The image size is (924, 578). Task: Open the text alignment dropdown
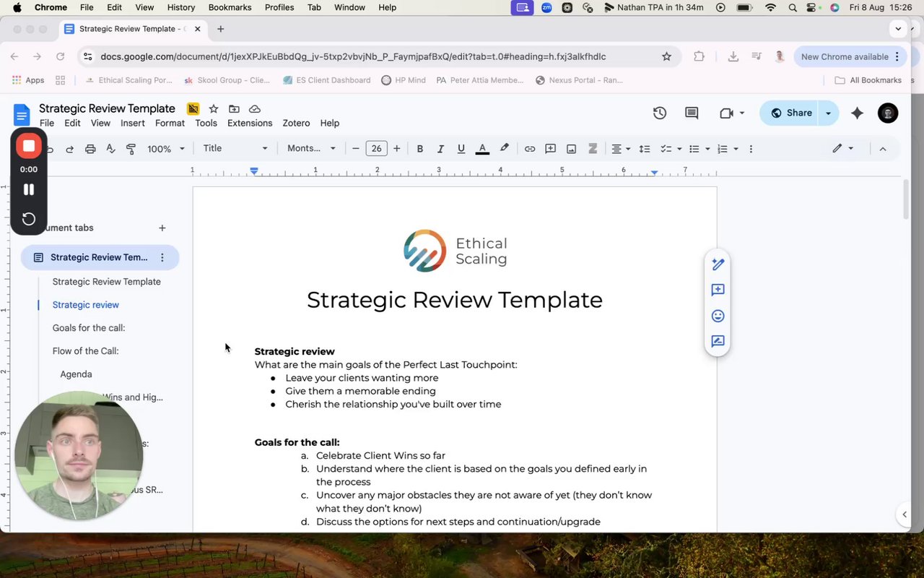621,149
